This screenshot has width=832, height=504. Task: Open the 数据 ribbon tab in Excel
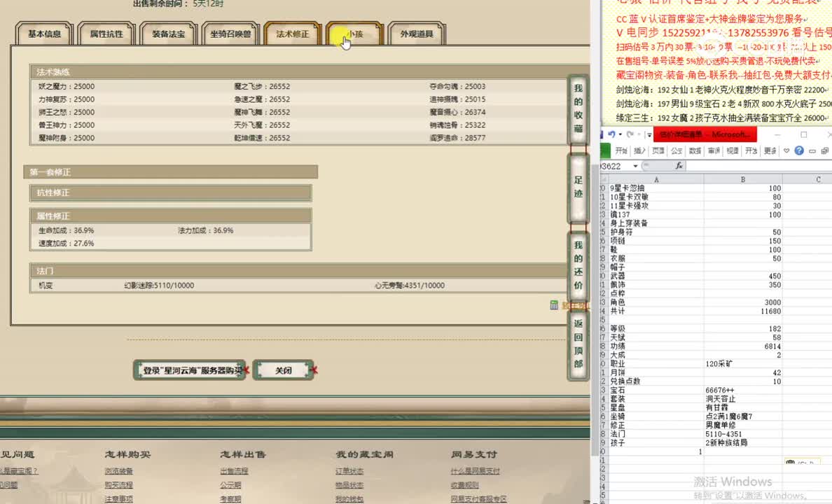pos(695,151)
